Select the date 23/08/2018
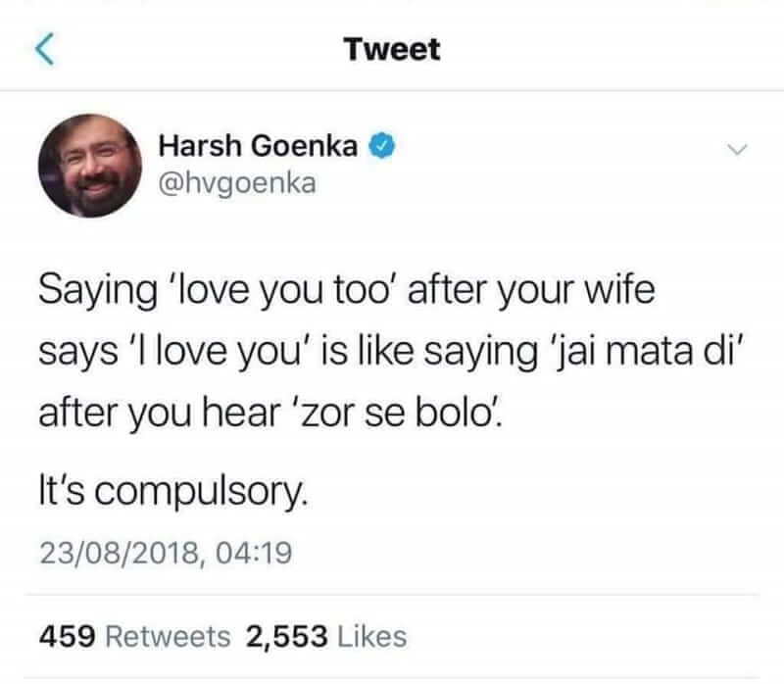 (x=119, y=553)
